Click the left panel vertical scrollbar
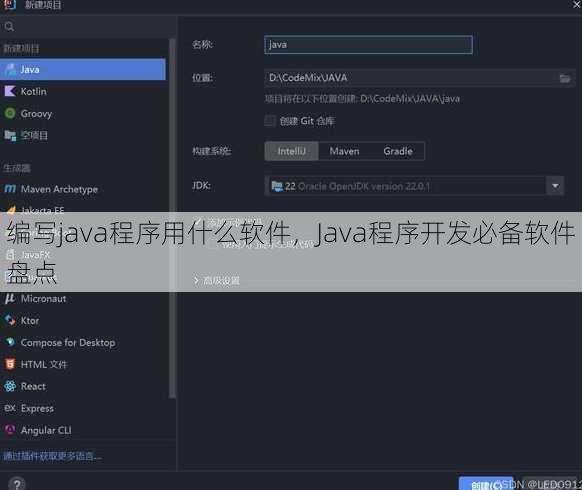 pos(172,218)
